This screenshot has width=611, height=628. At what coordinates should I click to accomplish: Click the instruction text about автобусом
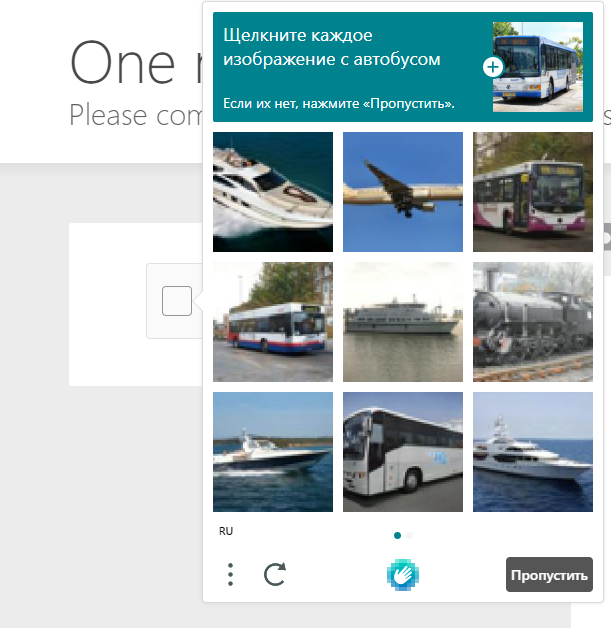pyautogui.click(x=332, y=47)
